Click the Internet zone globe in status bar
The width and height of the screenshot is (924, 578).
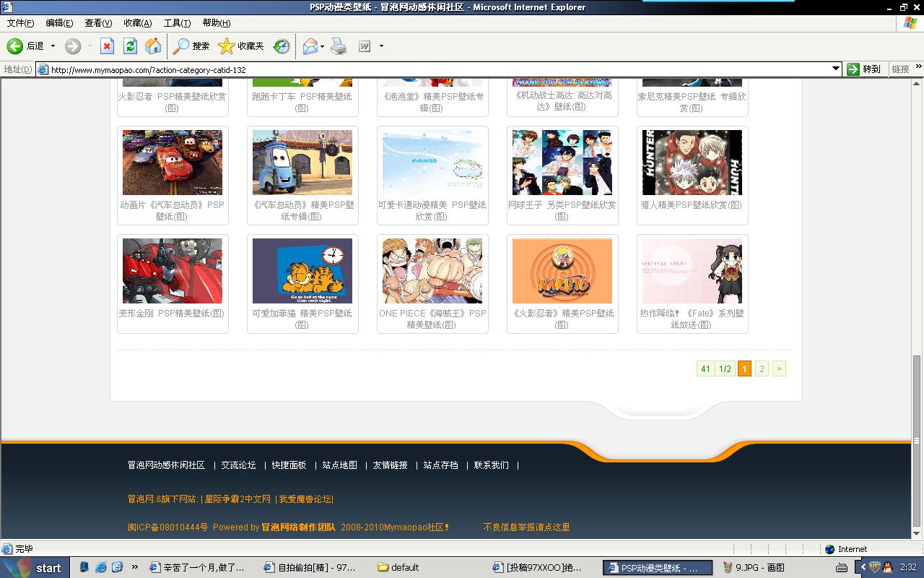830,549
